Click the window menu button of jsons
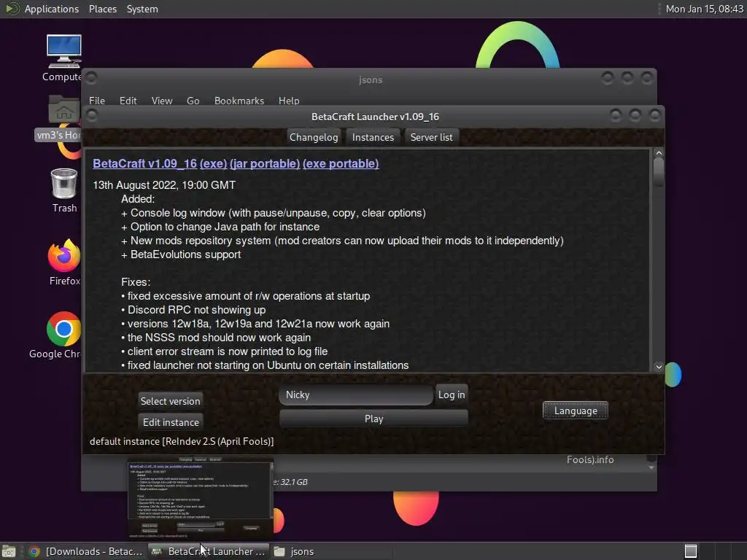 tap(91, 77)
